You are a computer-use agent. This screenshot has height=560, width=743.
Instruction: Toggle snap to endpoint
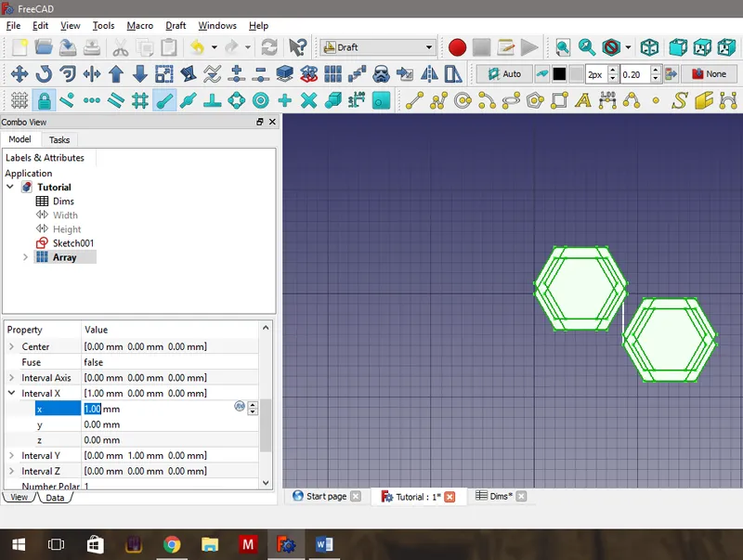pos(164,100)
